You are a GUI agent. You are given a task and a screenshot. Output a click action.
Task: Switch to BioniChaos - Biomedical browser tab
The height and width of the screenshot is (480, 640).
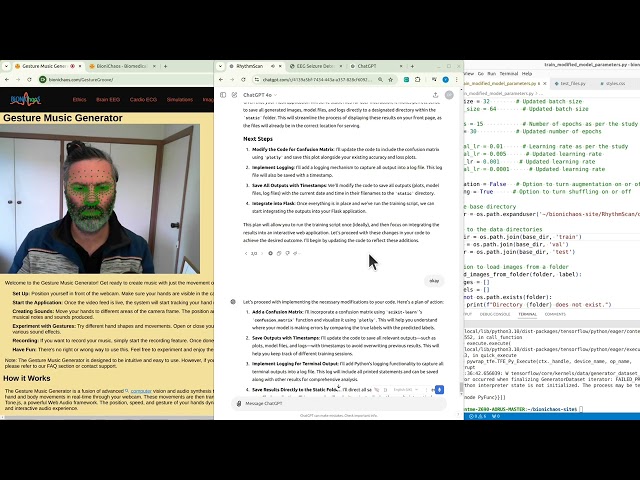(121, 66)
